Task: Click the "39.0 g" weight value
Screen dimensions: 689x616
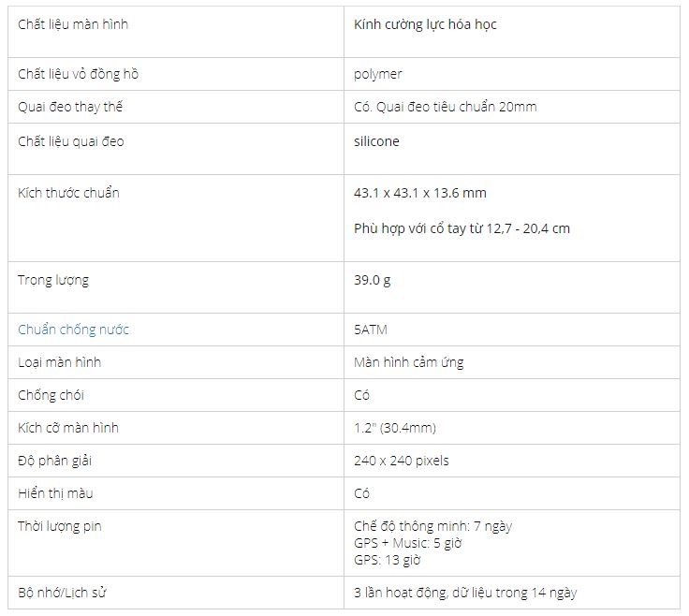Action: (x=373, y=280)
